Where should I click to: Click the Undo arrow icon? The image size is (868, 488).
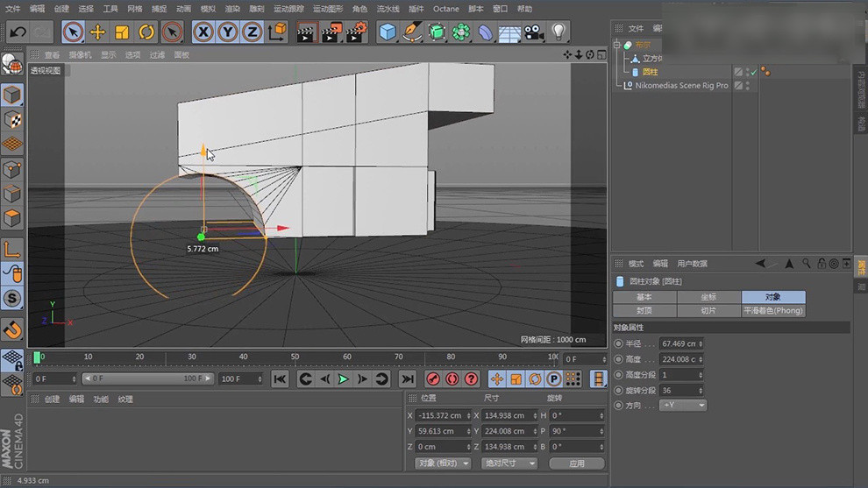[x=17, y=32]
